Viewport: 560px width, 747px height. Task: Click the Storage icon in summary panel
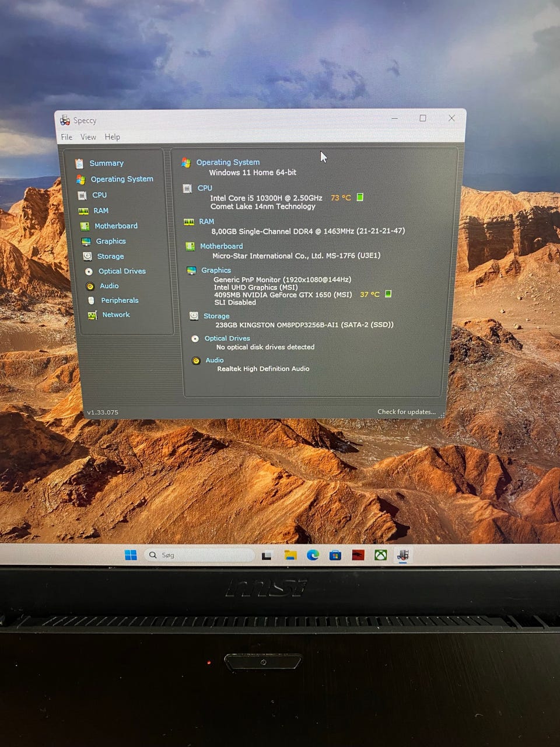(x=194, y=316)
